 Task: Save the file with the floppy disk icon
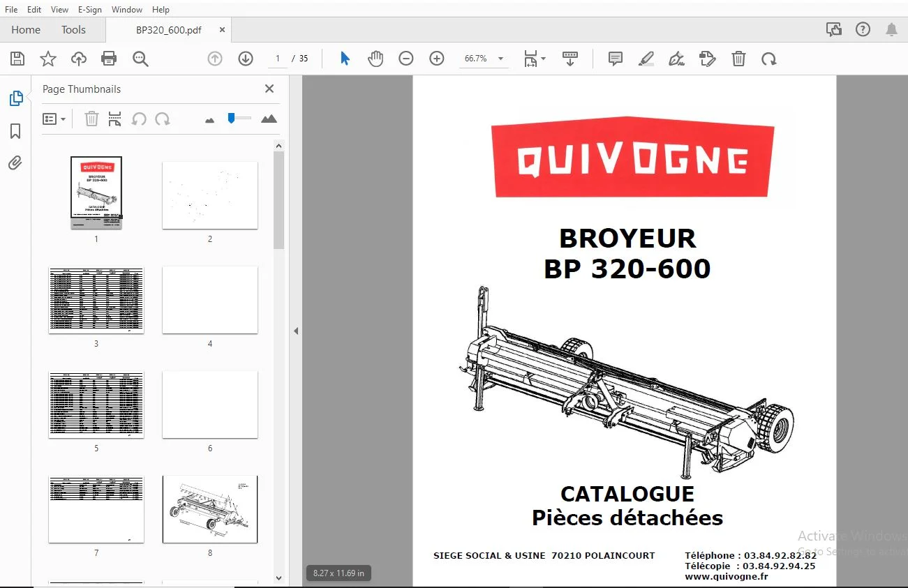(17, 59)
